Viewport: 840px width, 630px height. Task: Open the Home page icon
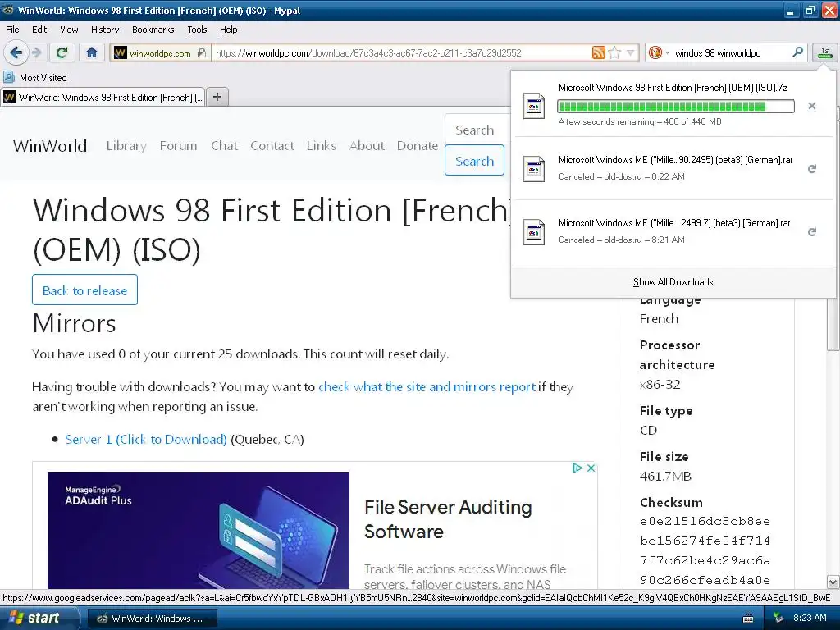point(92,52)
